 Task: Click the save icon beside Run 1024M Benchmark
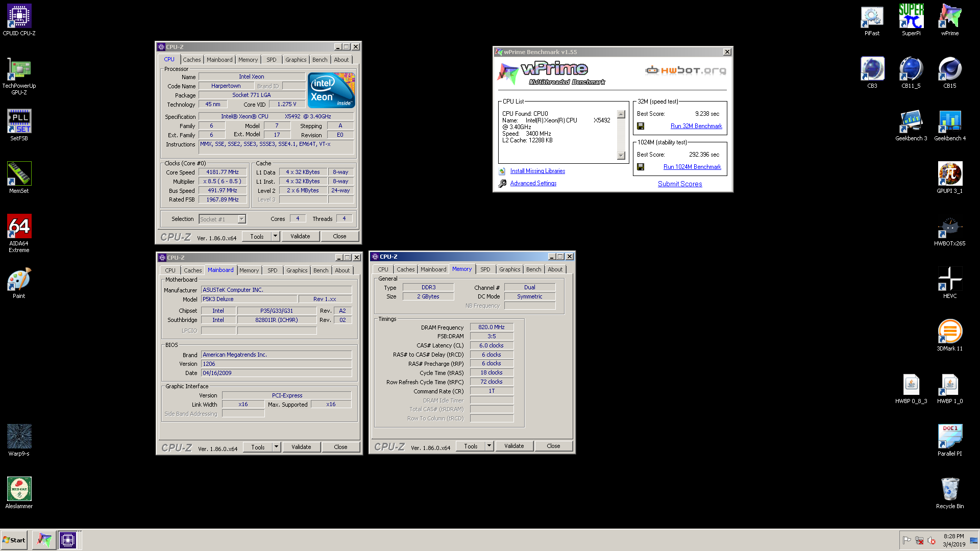pyautogui.click(x=641, y=167)
